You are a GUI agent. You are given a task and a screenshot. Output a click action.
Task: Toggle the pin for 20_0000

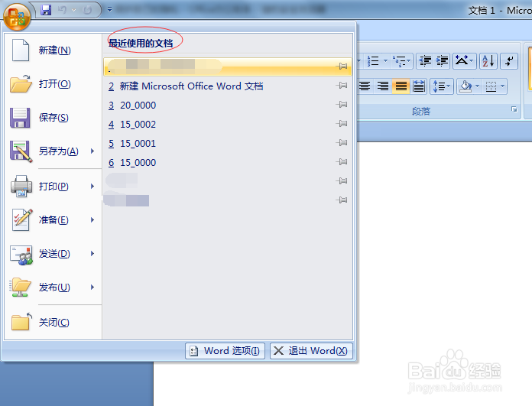pos(342,105)
